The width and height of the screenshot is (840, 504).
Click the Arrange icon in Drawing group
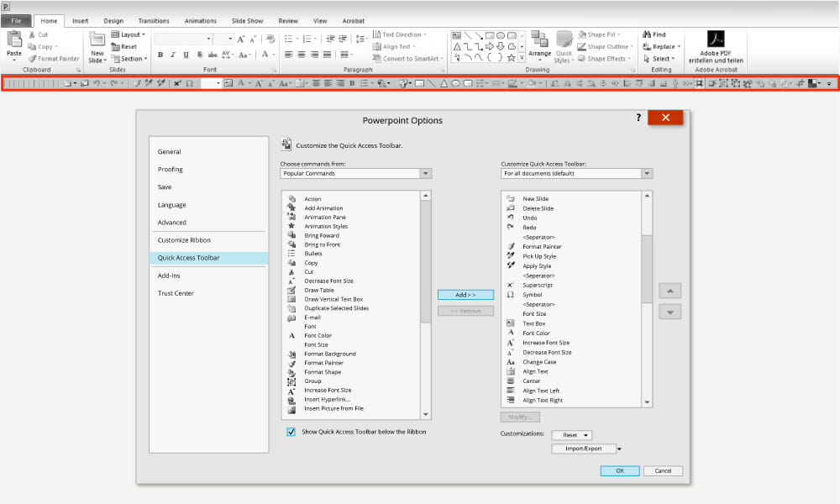pyautogui.click(x=539, y=39)
